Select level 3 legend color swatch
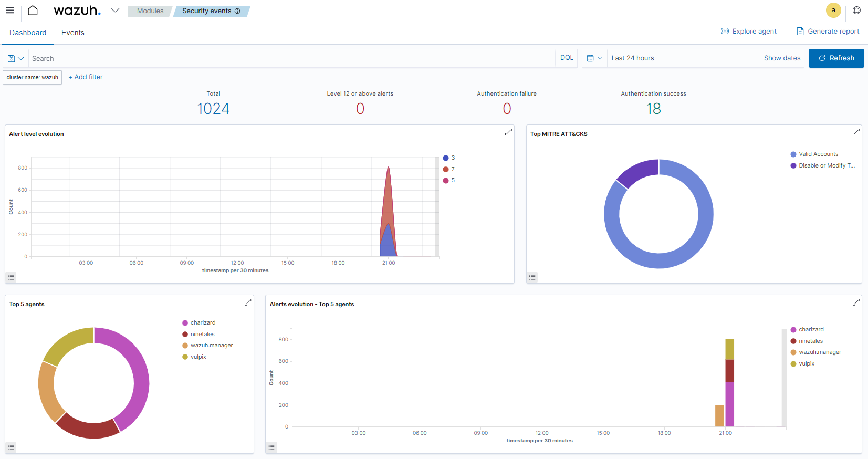Image resolution: width=868 pixels, height=459 pixels. (x=446, y=158)
